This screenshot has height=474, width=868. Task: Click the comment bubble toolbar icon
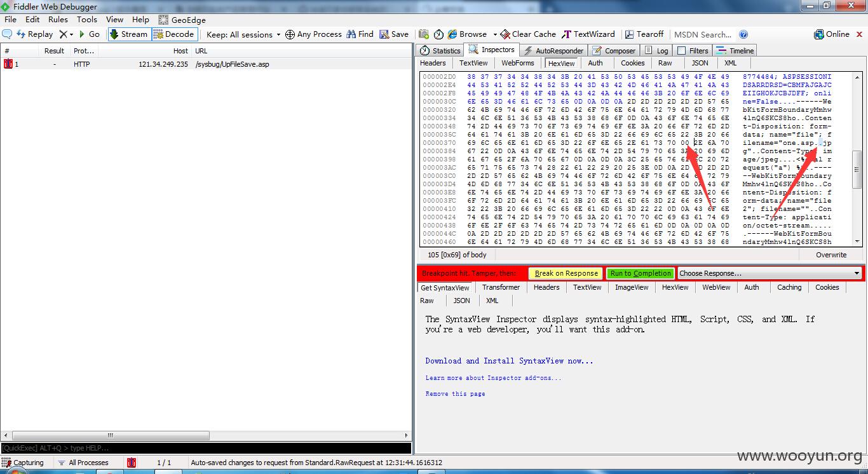(8, 34)
